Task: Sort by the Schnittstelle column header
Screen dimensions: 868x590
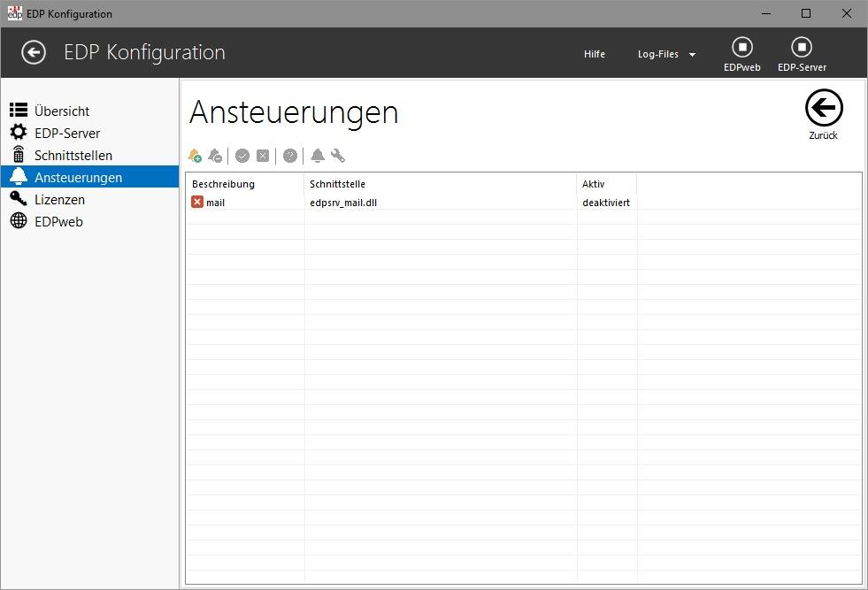Action: coord(440,184)
